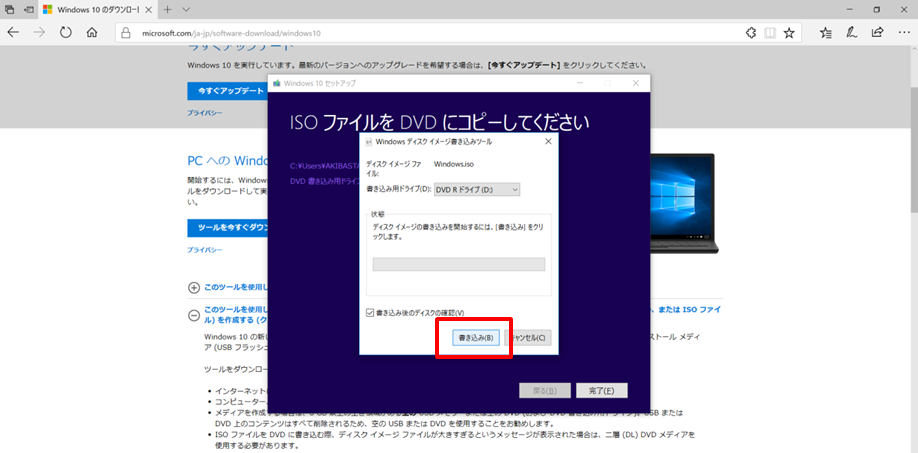Open the favorites list hub icon
The image size is (918, 453).
click(x=825, y=33)
